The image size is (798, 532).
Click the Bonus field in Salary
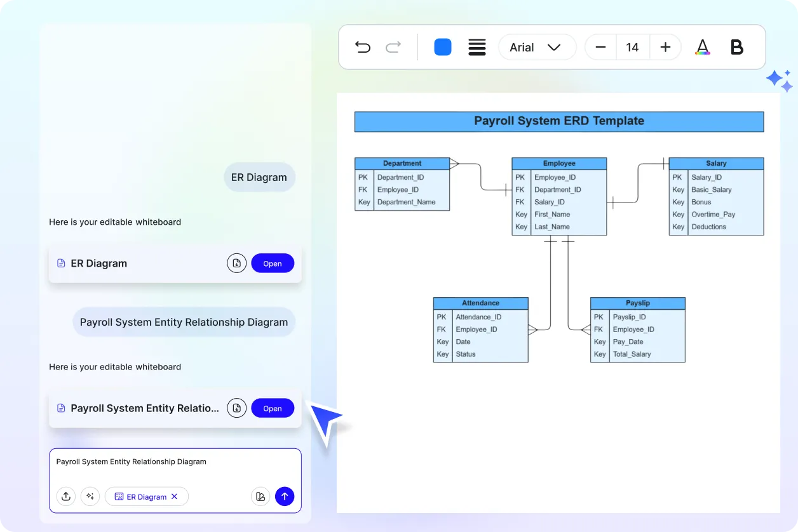click(x=701, y=202)
